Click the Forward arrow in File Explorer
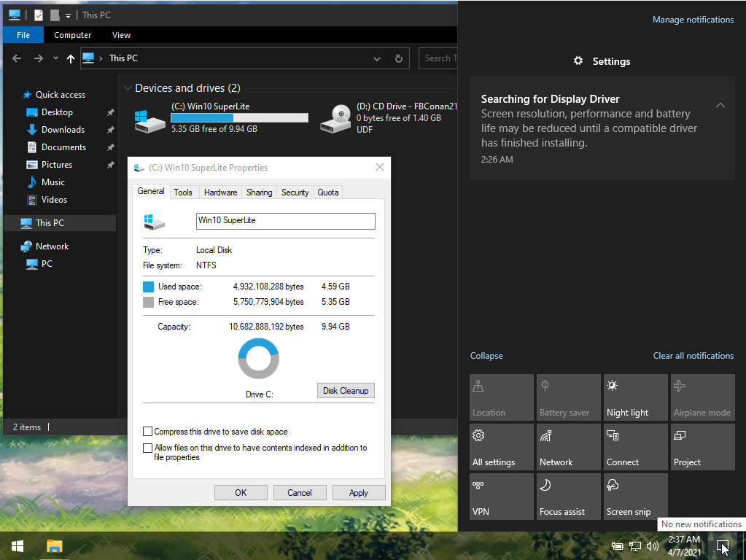This screenshot has width=746, height=560. tap(39, 58)
